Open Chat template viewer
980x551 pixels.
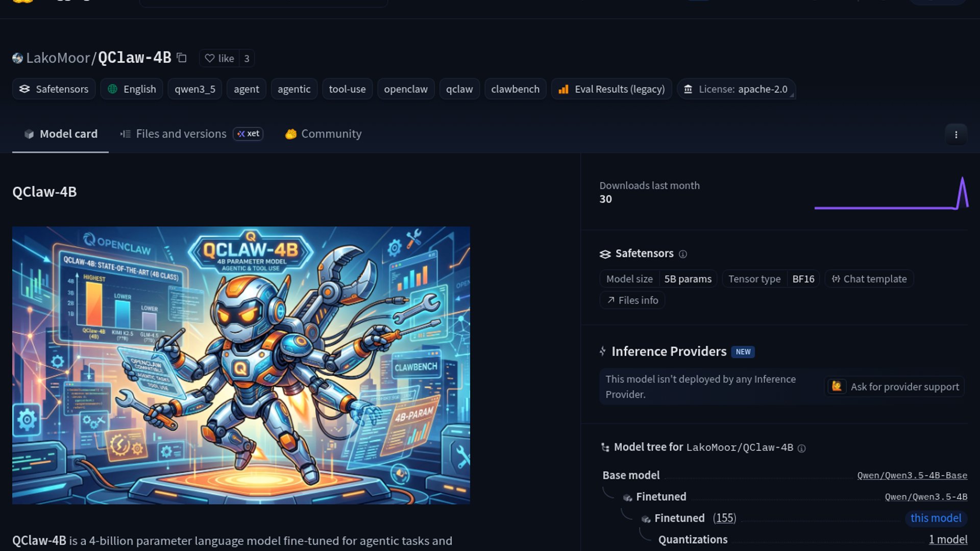point(869,279)
